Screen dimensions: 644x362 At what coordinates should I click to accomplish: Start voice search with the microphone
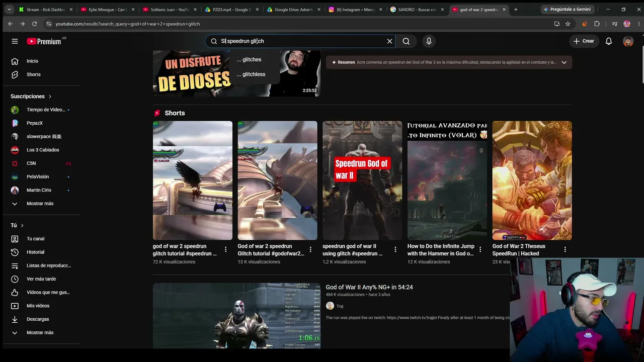(429, 41)
